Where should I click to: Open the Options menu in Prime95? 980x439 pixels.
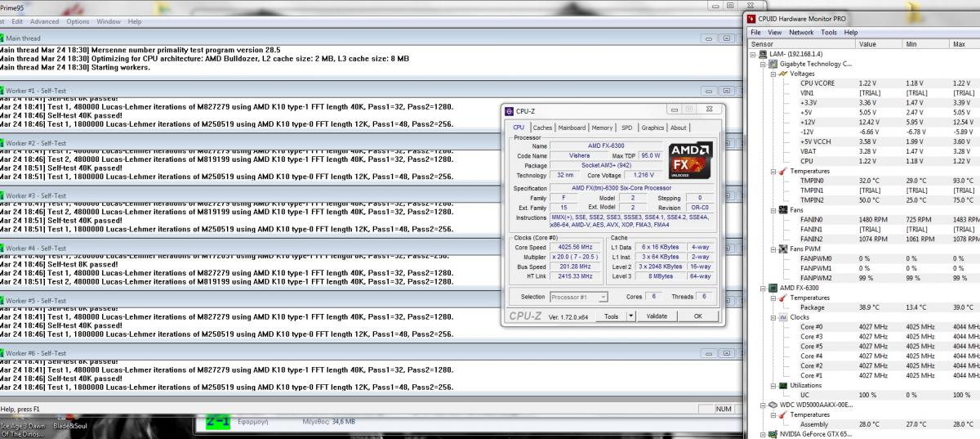point(78,21)
